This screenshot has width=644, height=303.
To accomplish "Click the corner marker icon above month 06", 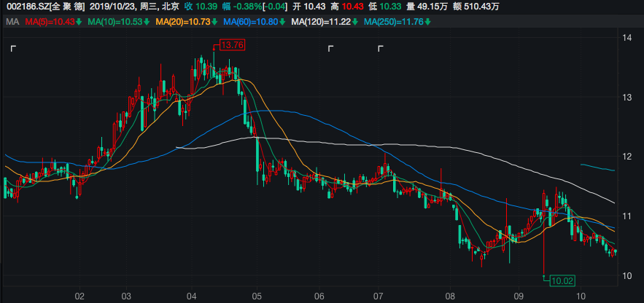I will pyautogui.click(x=330, y=49).
